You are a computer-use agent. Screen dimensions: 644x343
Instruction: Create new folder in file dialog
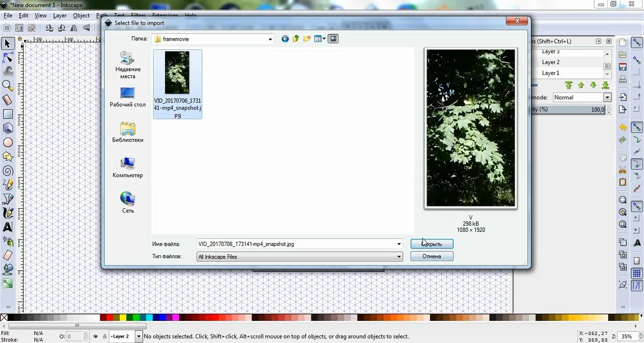307,39
